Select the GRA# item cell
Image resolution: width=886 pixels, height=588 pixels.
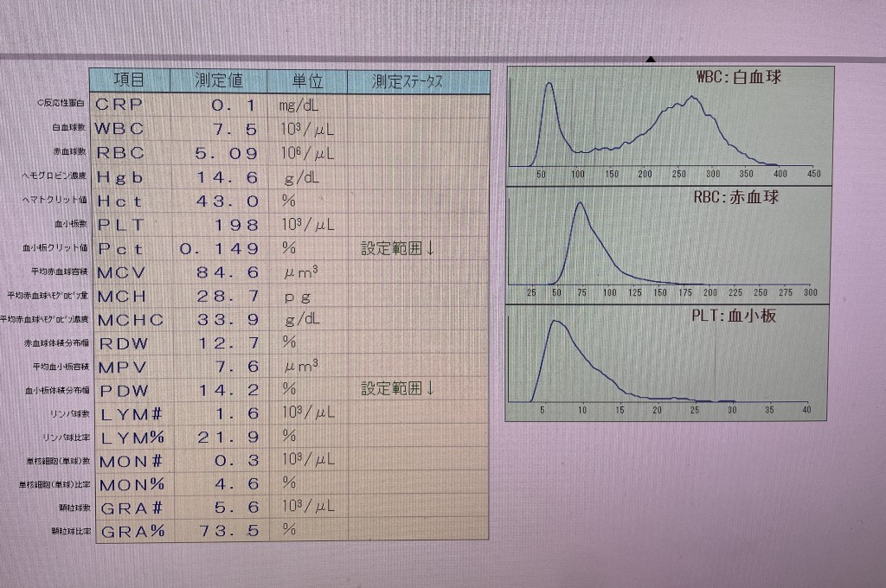click(x=136, y=508)
